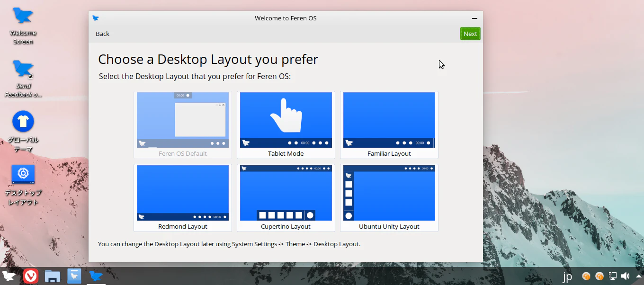Click the 'Select the Desktop Layout' instruction text

point(195,76)
